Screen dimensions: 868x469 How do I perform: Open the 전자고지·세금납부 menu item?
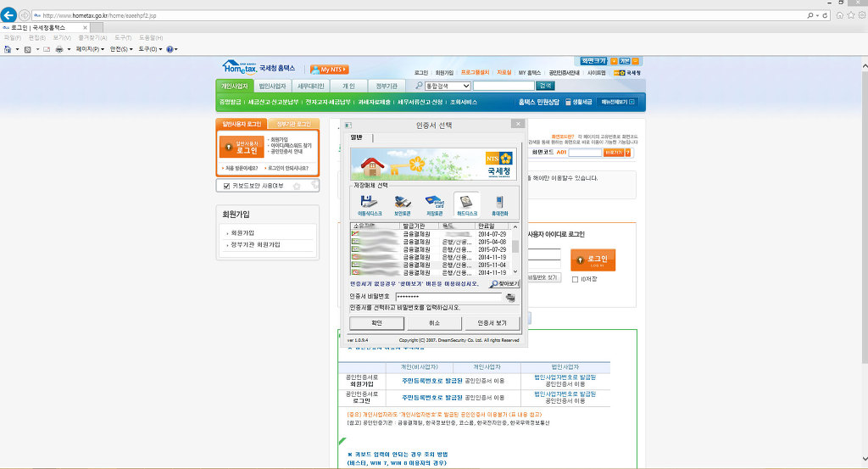pyautogui.click(x=328, y=102)
